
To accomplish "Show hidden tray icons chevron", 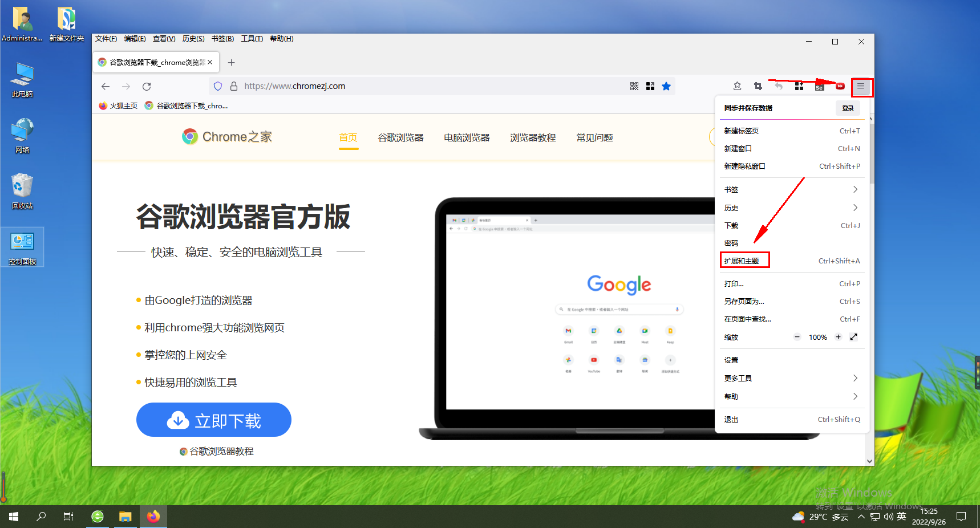I will click(x=861, y=517).
